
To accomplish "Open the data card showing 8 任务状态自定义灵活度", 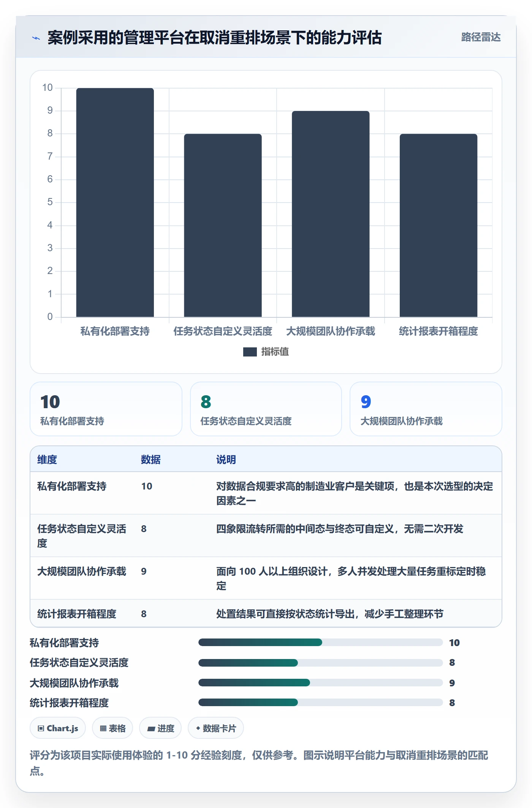I will (x=266, y=409).
